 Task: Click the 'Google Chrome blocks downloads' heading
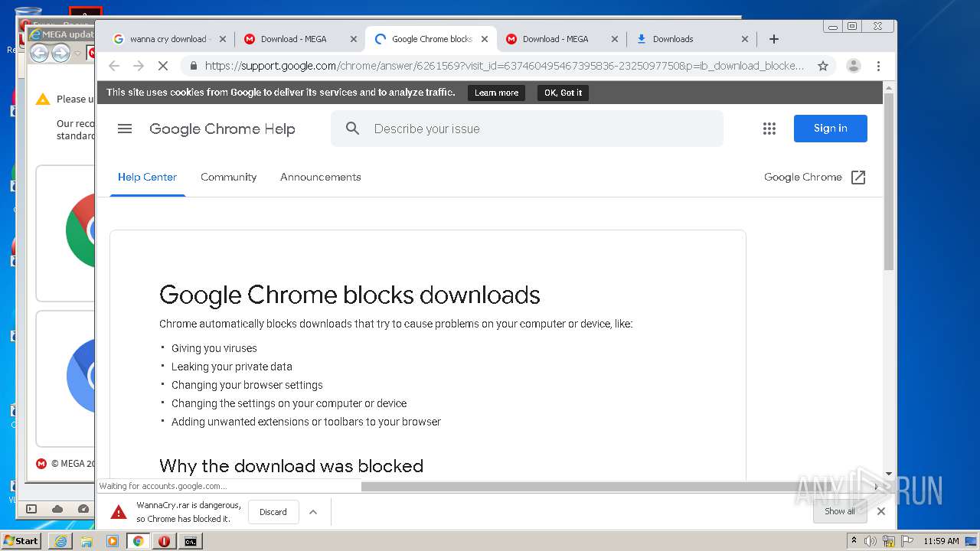(x=350, y=295)
